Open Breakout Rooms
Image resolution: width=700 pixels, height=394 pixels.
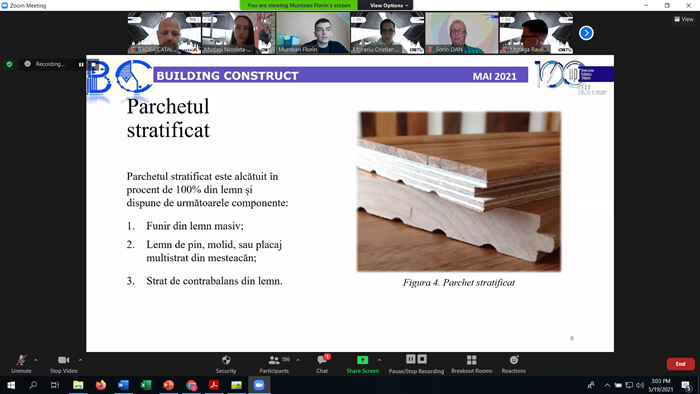(471, 364)
